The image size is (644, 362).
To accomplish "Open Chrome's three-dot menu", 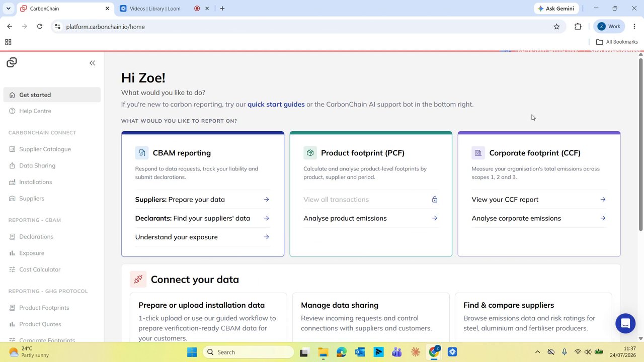I will (635, 27).
